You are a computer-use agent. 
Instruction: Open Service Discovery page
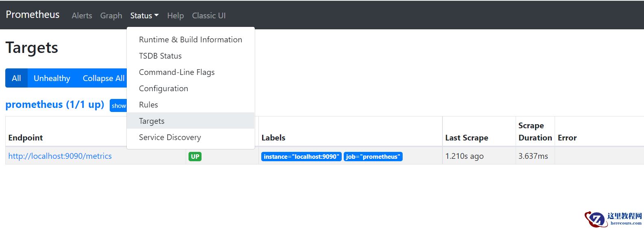169,137
